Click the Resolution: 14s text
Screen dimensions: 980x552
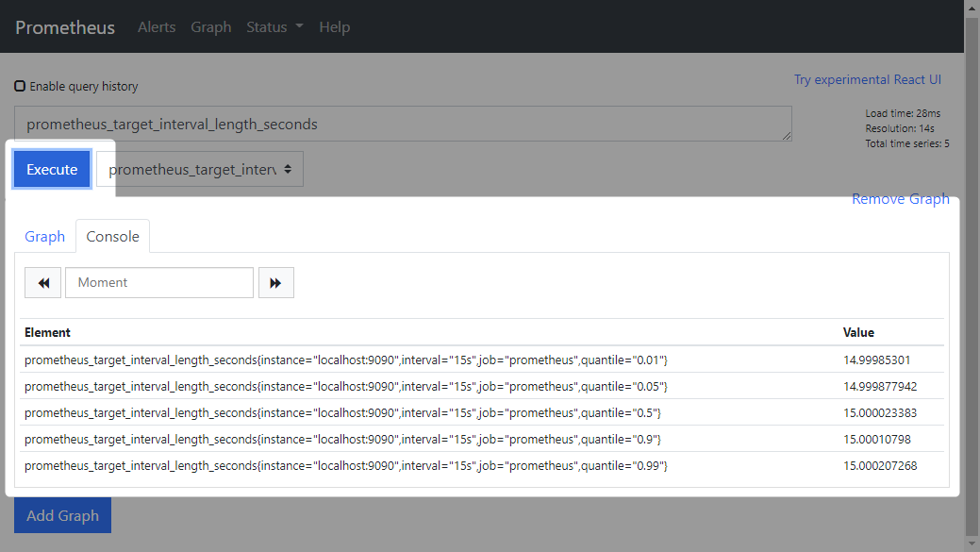pyautogui.click(x=900, y=128)
